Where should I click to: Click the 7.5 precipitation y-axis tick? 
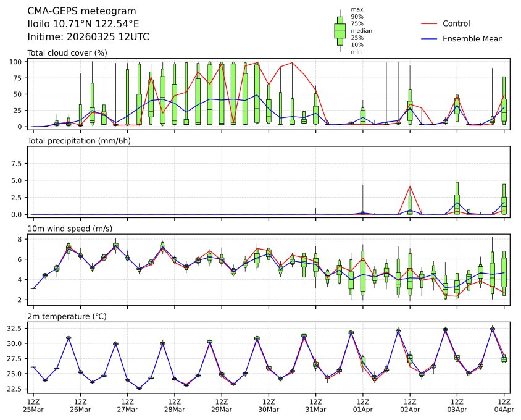(17, 165)
